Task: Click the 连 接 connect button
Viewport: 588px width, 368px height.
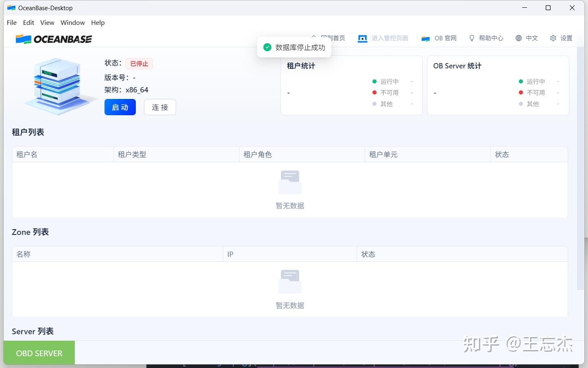Action: (x=159, y=107)
